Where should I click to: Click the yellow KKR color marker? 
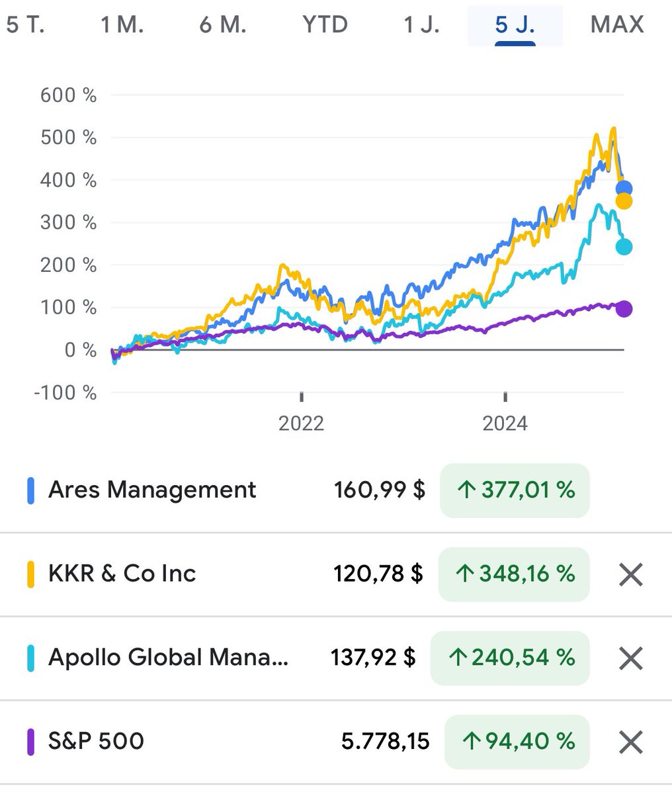point(30,574)
